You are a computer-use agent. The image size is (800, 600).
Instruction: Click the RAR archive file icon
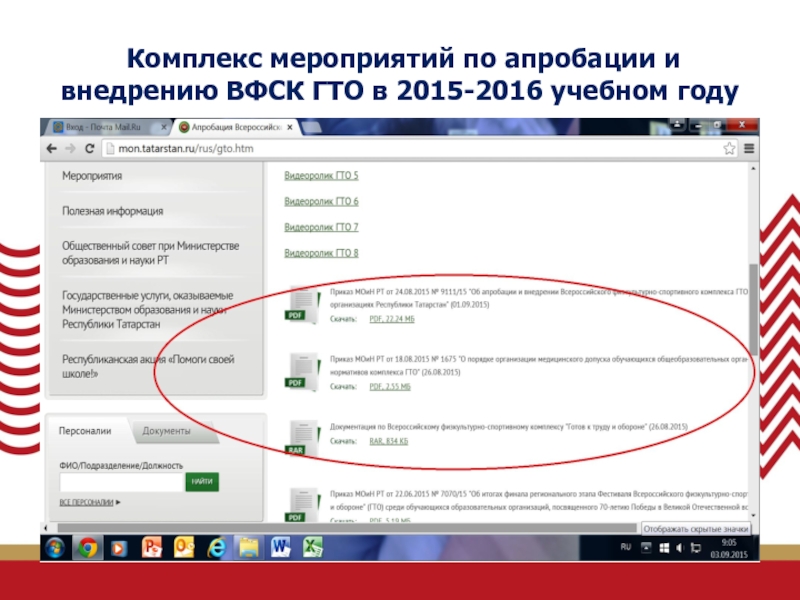299,437
